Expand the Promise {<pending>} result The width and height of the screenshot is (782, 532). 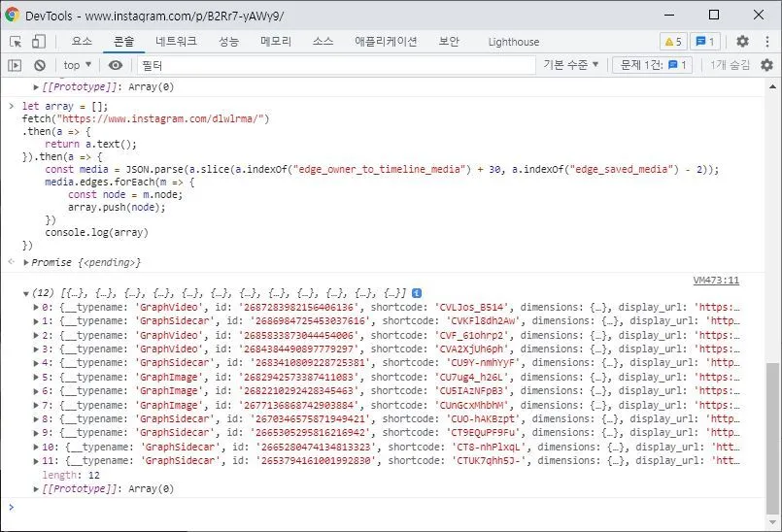point(26,262)
